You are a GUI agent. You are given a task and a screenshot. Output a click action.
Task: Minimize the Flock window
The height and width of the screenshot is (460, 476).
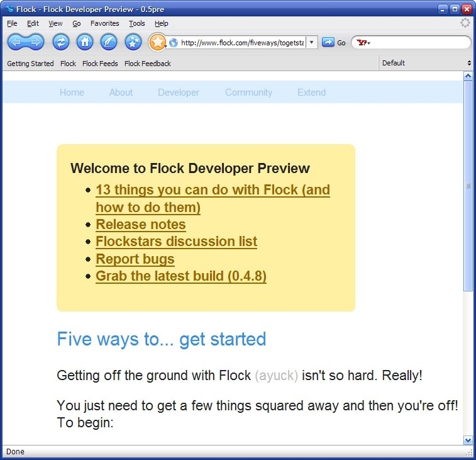click(x=442, y=9)
